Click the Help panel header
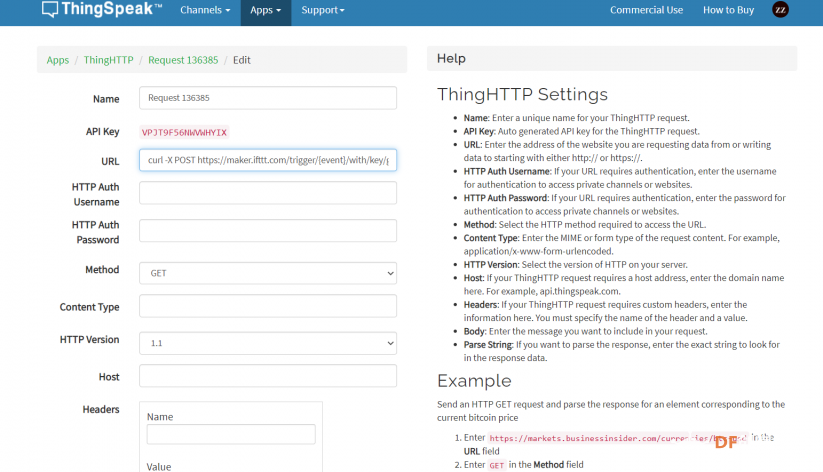 click(612, 58)
